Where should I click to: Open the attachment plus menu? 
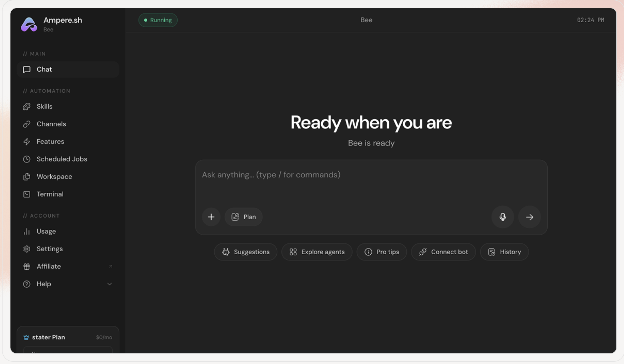[x=211, y=217]
